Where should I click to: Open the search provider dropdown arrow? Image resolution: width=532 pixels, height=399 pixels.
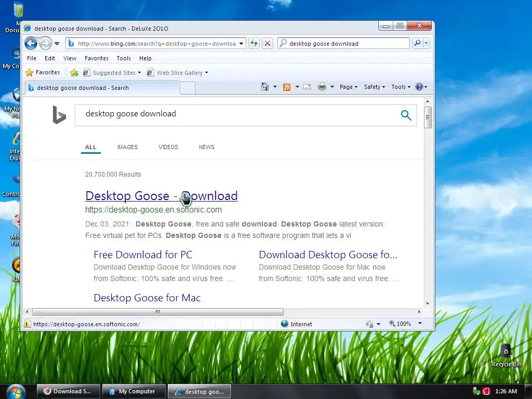(x=427, y=43)
